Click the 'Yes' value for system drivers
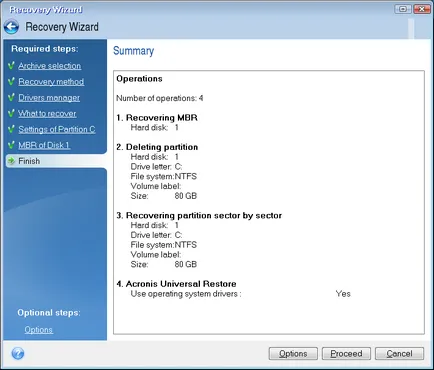Viewport: 434px width, 370px height. coord(343,294)
